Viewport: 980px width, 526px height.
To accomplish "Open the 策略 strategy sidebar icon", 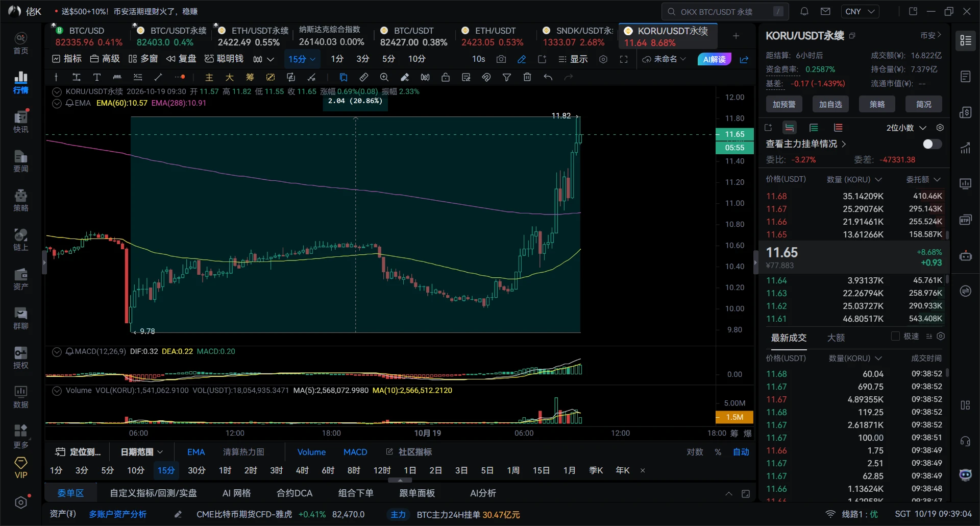I will [20, 200].
